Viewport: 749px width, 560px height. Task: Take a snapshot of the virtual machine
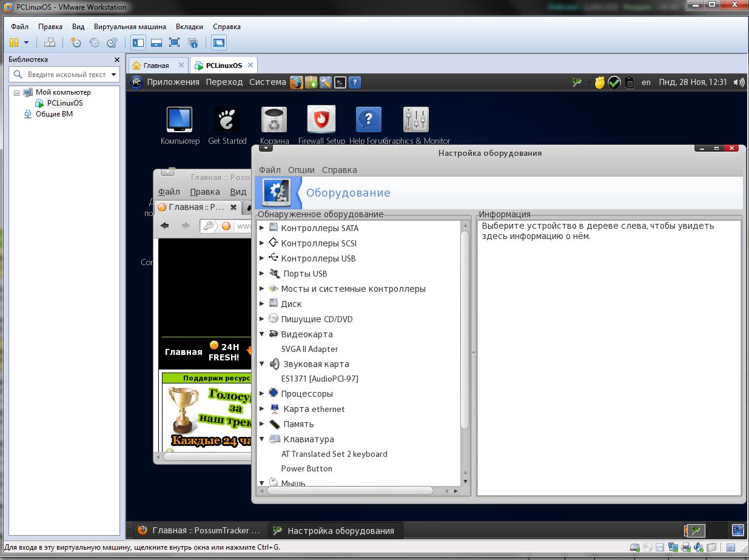tap(76, 42)
